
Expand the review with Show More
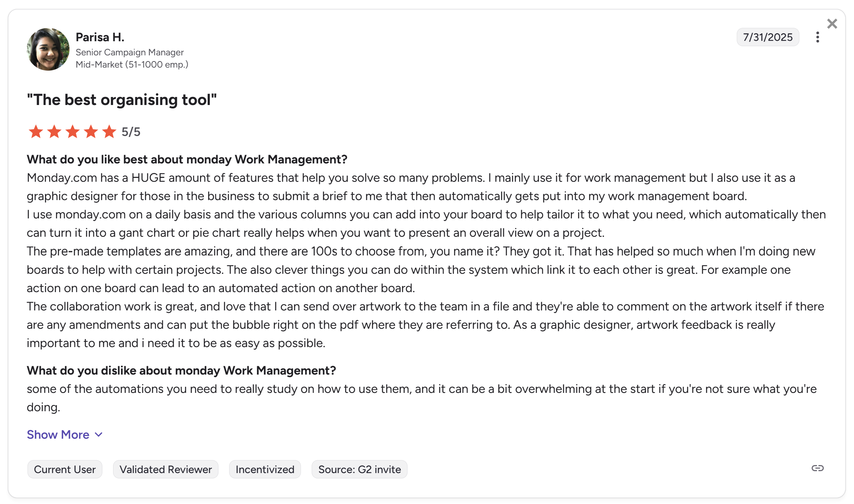[x=58, y=435]
